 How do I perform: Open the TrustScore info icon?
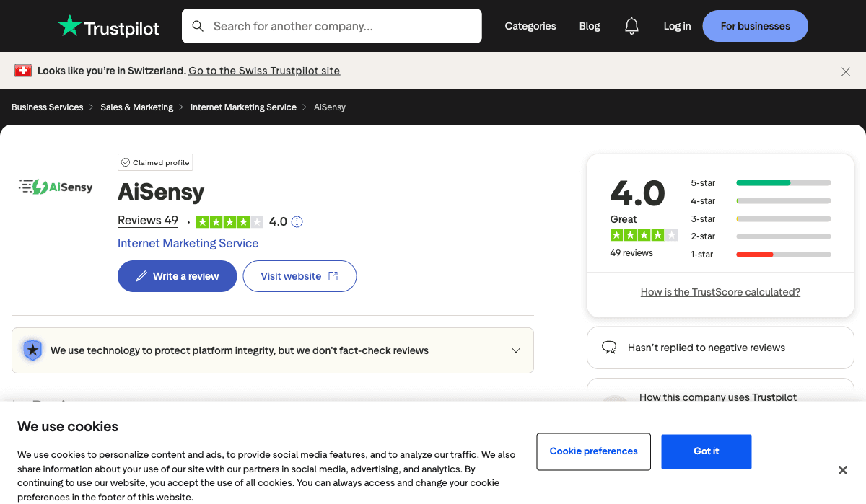[x=297, y=222]
